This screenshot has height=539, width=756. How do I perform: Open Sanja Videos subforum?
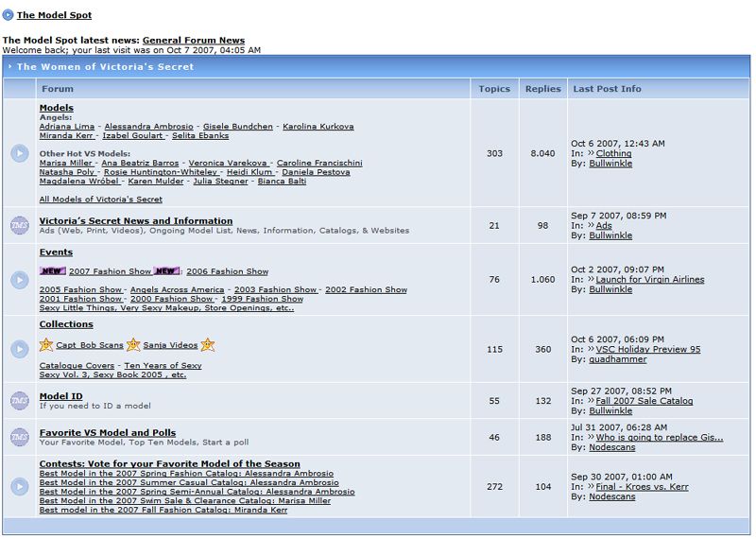pyautogui.click(x=170, y=345)
